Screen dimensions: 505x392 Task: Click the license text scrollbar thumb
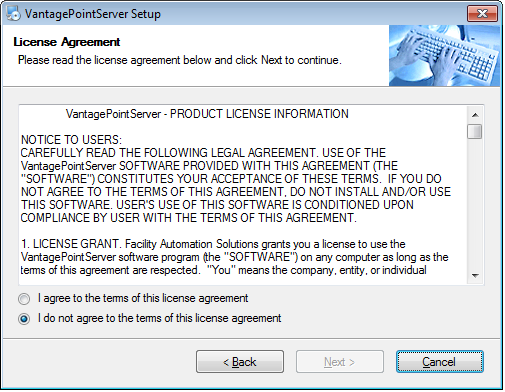[x=475, y=131]
